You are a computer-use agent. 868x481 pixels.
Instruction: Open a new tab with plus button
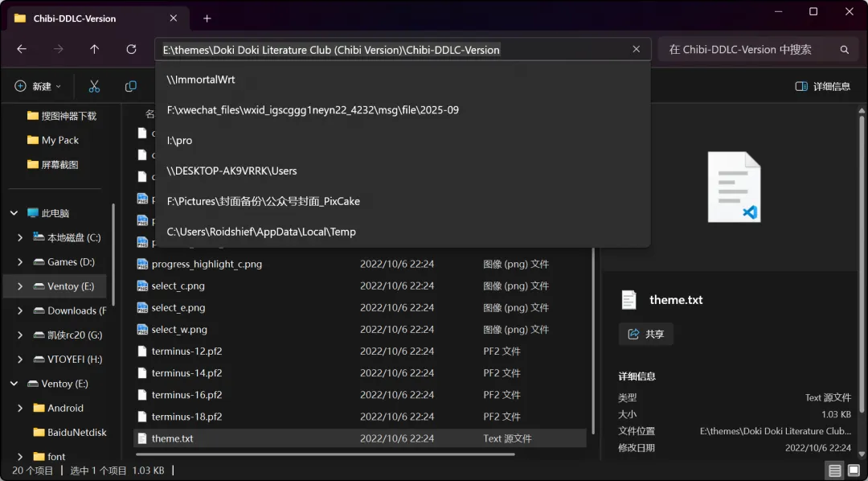(207, 18)
